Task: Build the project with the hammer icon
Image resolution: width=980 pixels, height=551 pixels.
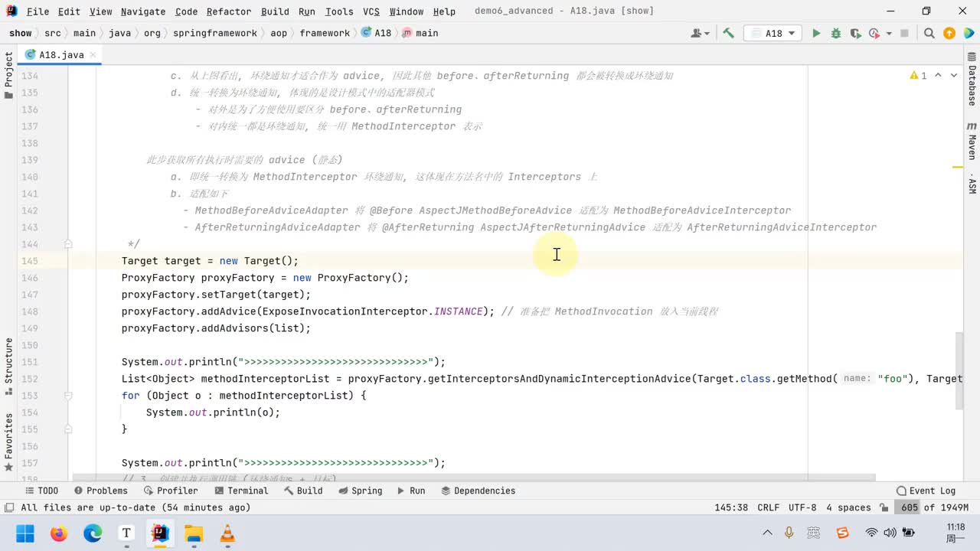Action: click(x=728, y=33)
